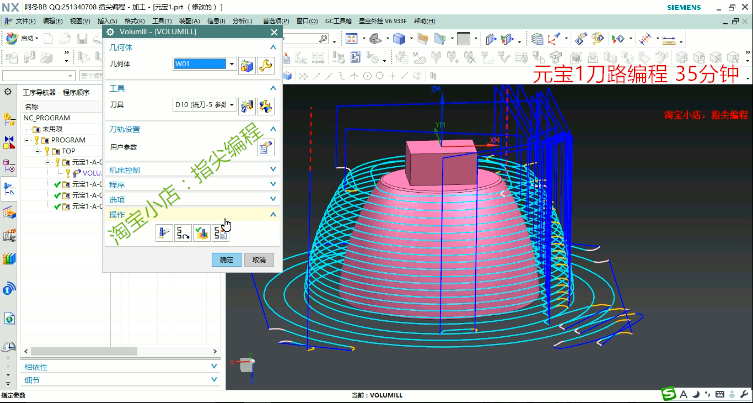Click the Replay tool path icon

click(x=182, y=234)
